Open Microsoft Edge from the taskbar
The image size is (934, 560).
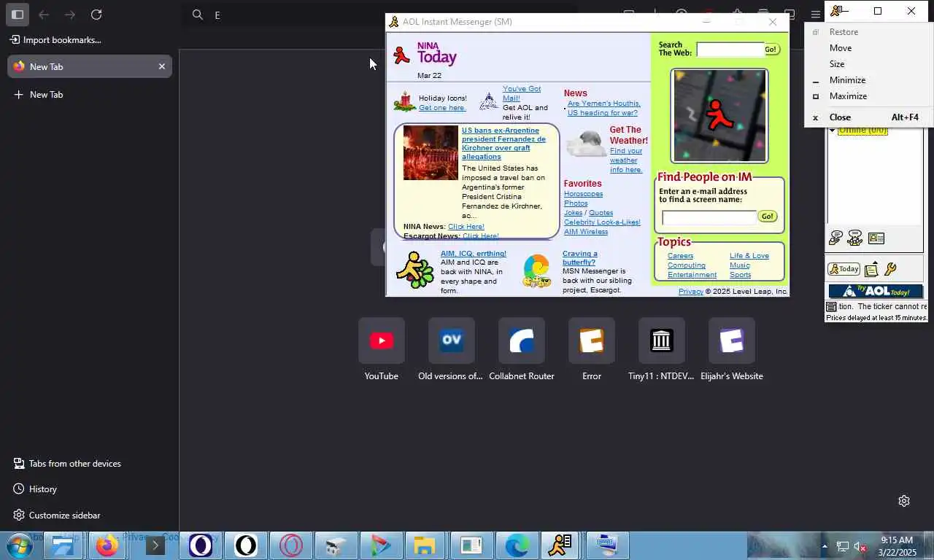pos(517,545)
